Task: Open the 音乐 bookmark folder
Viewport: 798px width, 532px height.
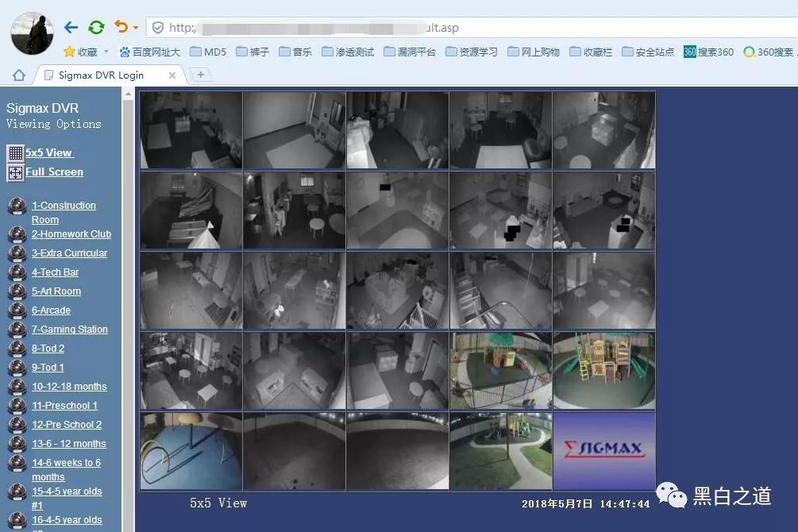Action: [x=295, y=52]
